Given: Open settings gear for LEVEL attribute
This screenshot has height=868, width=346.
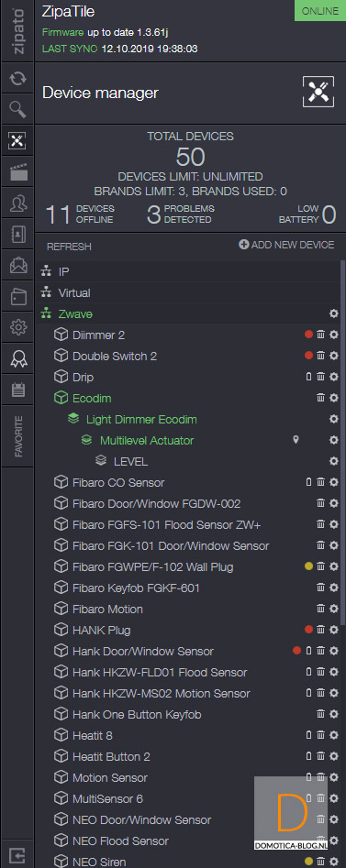Looking at the screenshot, I should (x=334, y=461).
